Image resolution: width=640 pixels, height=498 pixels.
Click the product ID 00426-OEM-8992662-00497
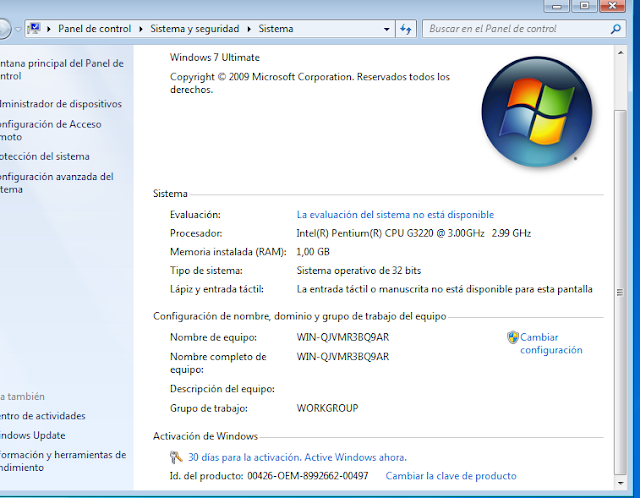pos(308,476)
